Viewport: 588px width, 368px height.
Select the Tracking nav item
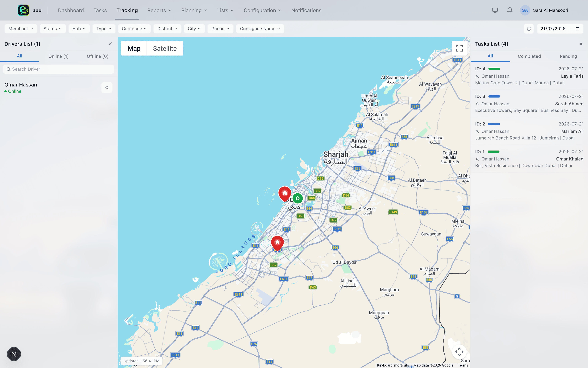(127, 10)
